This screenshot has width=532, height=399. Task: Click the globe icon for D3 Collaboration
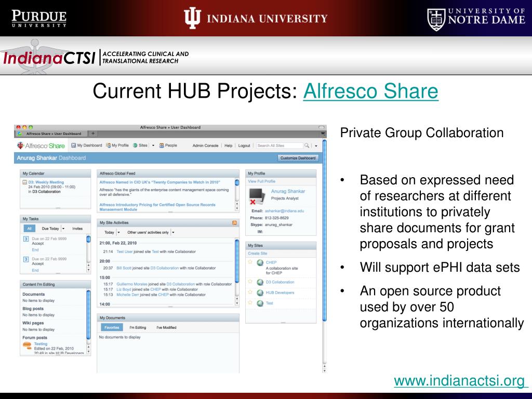pos(260,282)
